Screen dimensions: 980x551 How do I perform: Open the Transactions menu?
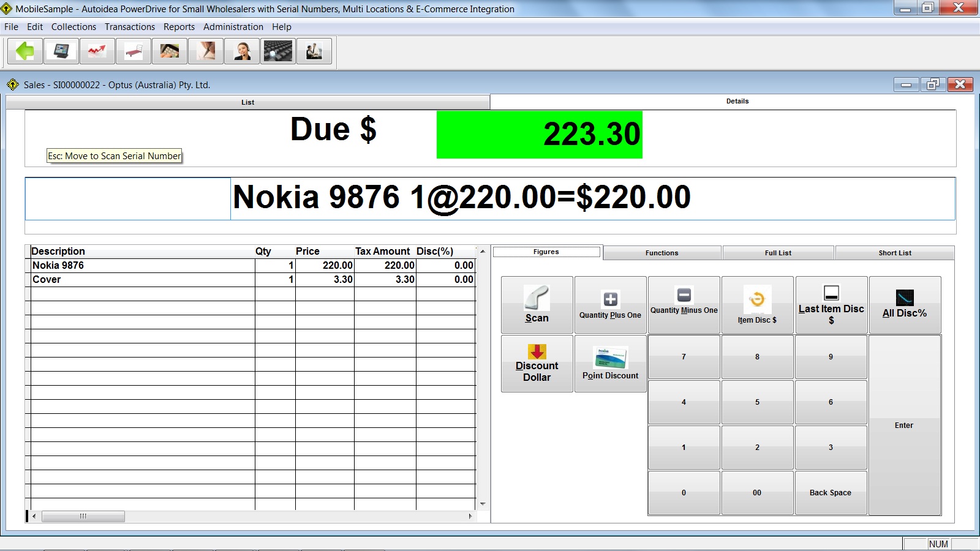click(x=130, y=27)
